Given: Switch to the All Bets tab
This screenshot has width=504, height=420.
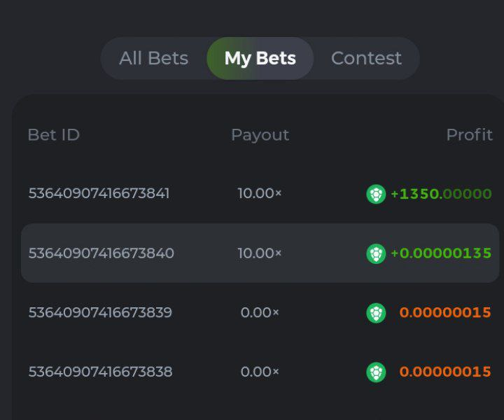Looking at the screenshot, I should [153, 58].
